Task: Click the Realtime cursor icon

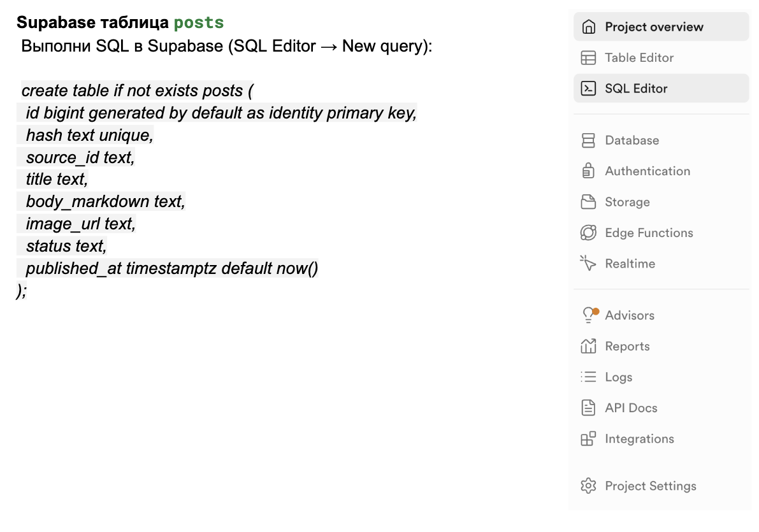Action: (x=588, y=263)
